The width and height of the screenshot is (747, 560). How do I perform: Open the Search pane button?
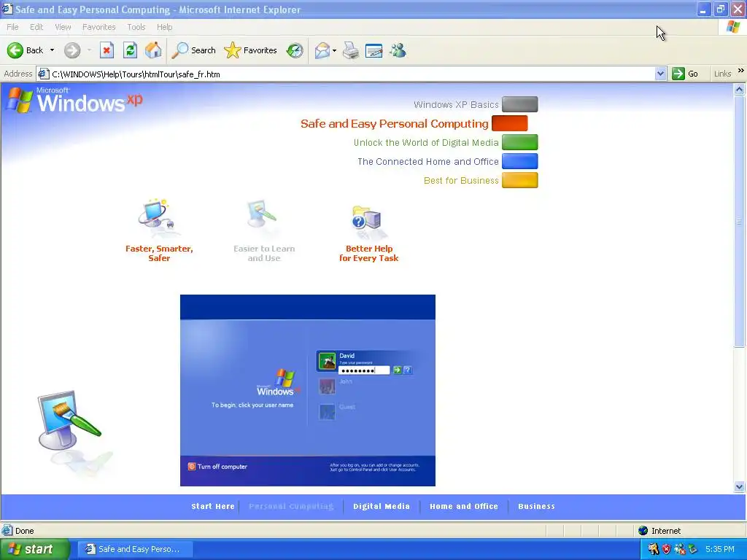pyautogui.click(x=193, y=50)
